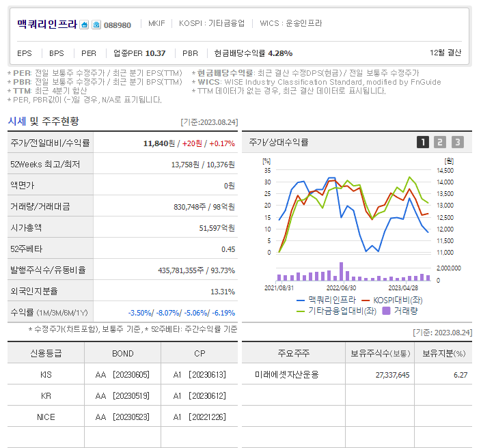Click the [기준: 2023.08.24] date below chart
Viewport: 481px width, 448px height.
tap(442, 333)
